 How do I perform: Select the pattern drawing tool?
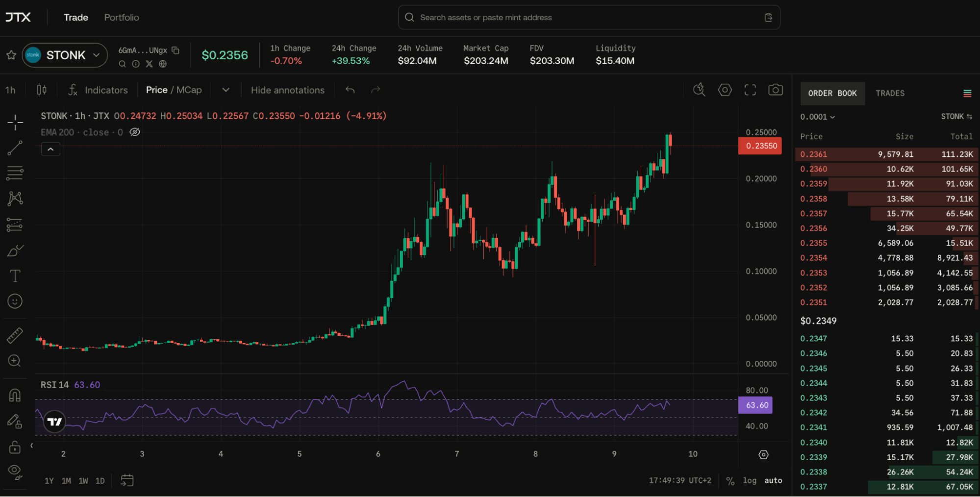[15, 199]
